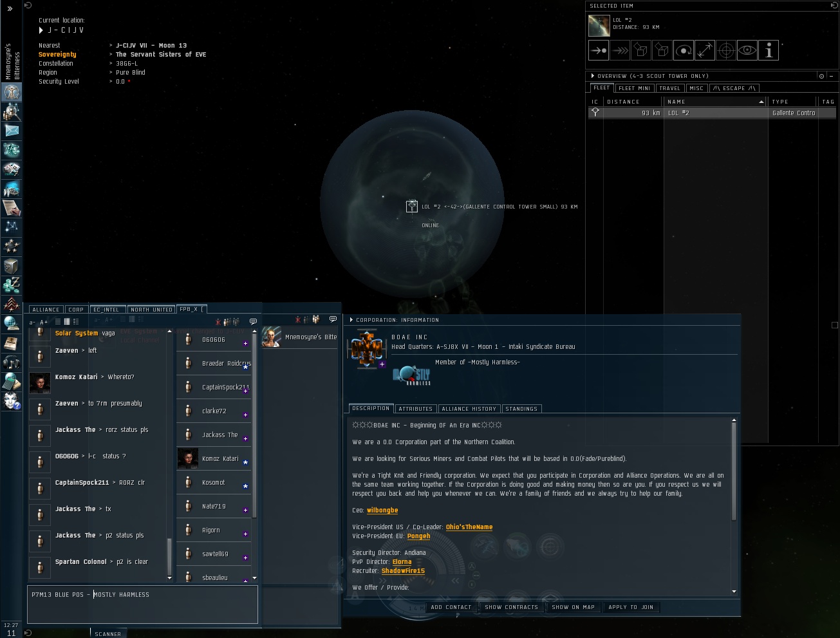Click the APPLY TO JOIN button
Viewport: 840px width, 638px height.
tap(631, 607)
